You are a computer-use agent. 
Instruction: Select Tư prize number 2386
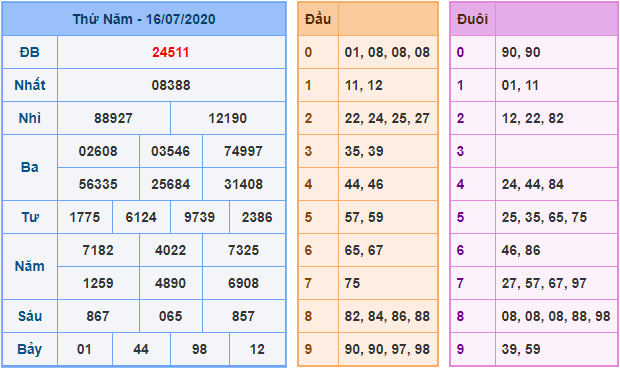click(257, 217)
